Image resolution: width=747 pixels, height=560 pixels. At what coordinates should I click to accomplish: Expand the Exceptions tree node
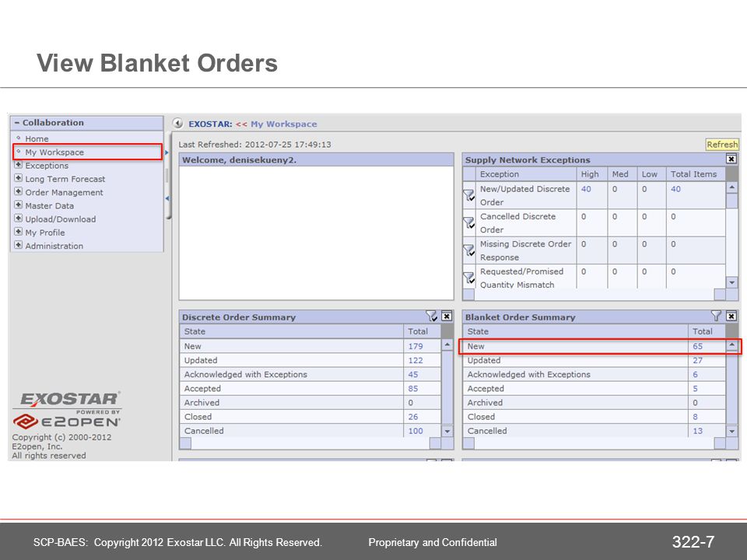click(x=18, y=165)
